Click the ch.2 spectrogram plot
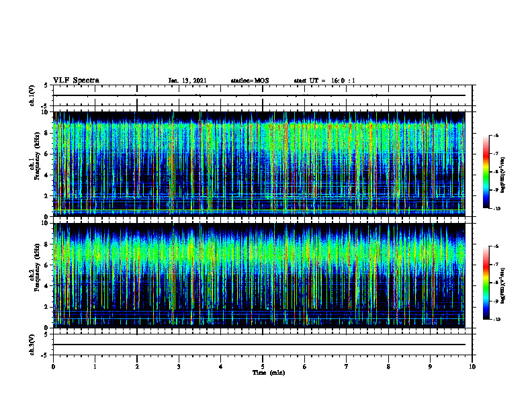 259,275
